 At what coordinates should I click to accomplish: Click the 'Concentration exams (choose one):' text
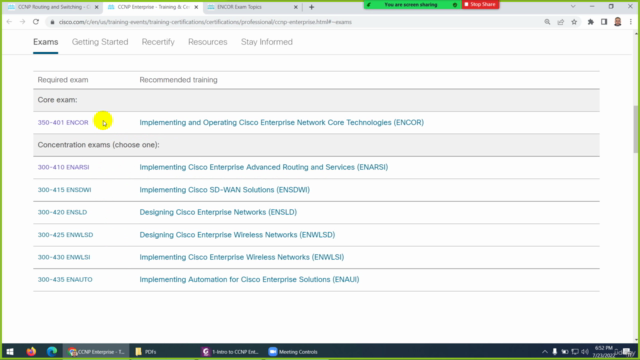click(x=98, y=145)
